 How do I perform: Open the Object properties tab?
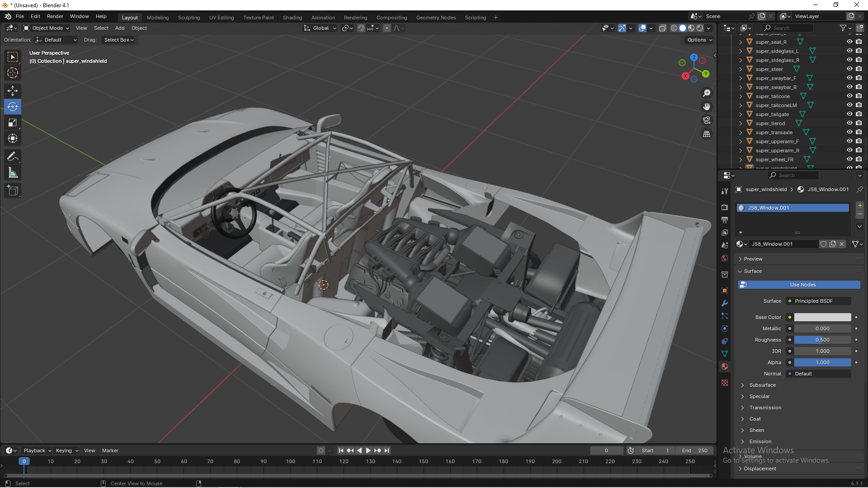[x=725, y=291]
